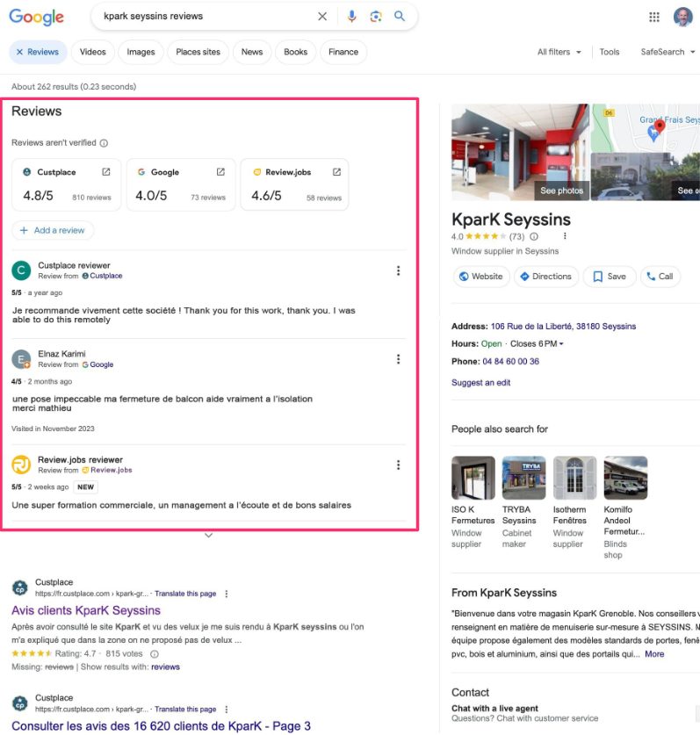The width and height of the screenshot is (700, 735).
Task: Call KparK Seyssins with the Call button
Action: [x=660, y=277]
